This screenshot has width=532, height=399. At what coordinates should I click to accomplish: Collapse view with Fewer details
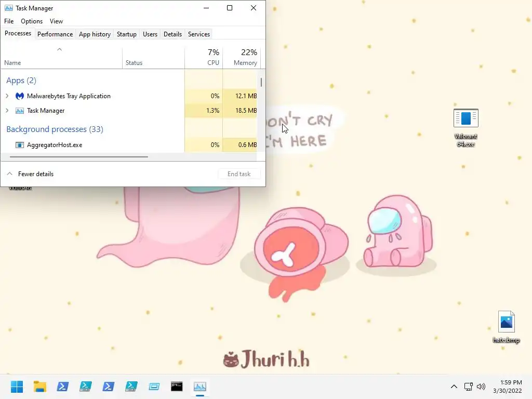(30, 174)
